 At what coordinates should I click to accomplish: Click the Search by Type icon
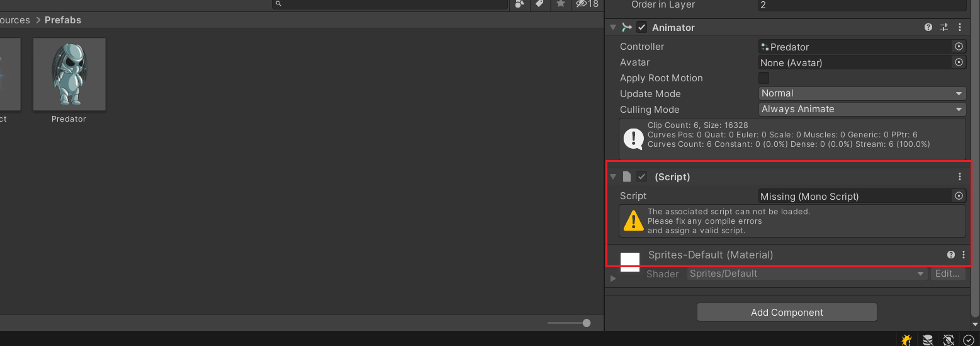[519, 4]
